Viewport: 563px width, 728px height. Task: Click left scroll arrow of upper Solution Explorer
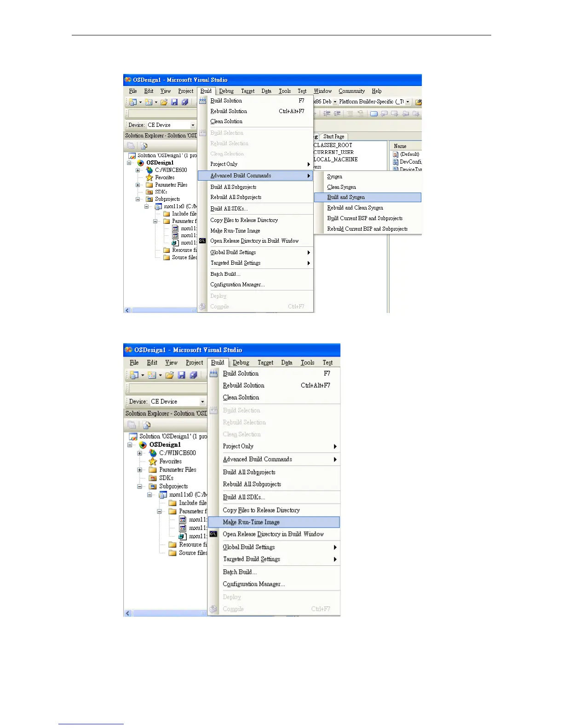[x=127, y=310]
